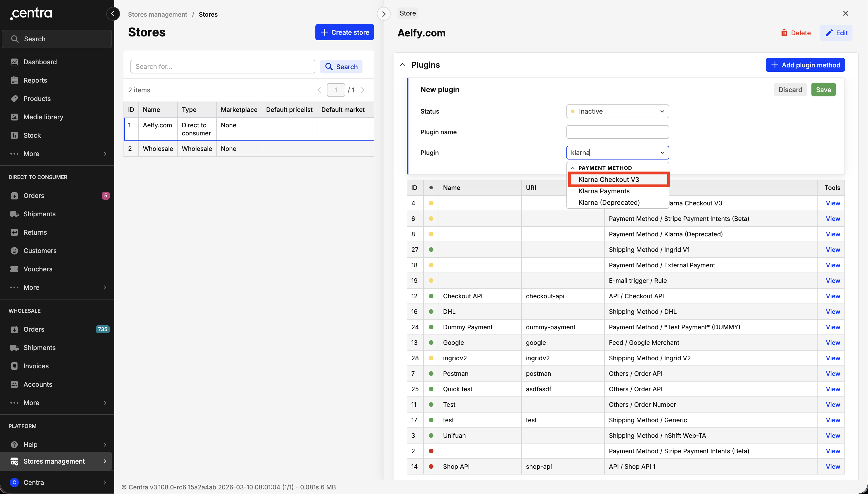
Task: View the Checkout API plugin row
Action: click(x=833, y=296)
